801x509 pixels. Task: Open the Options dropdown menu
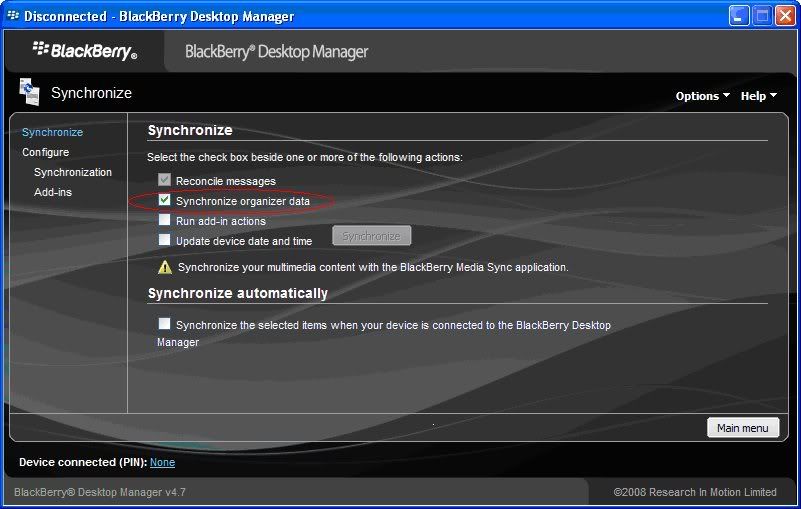coord(702,96)
